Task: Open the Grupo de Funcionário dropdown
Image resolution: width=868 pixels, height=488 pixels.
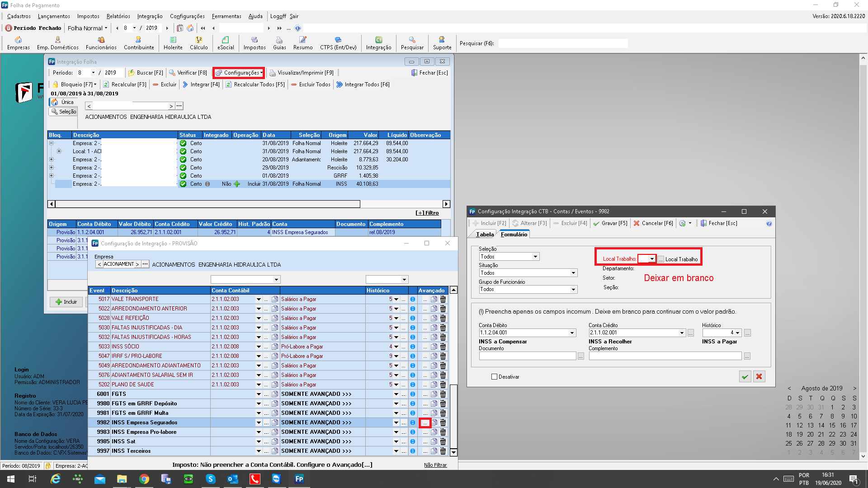Action: click(573, 290)
